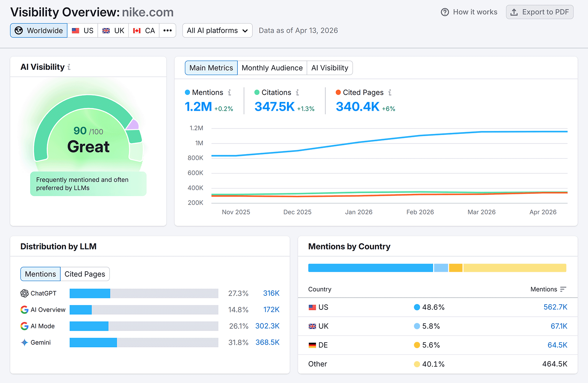Click the Export to PDF button
The image size is (588, 383).
pyautogui.click(x=539, y=12)
